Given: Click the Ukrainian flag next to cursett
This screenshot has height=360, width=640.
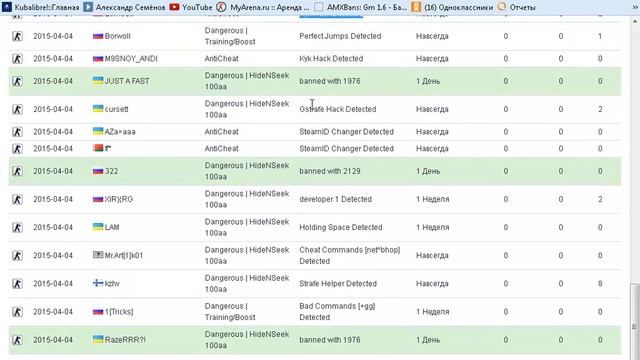Looking at the screenshot, I should point(98,108).
